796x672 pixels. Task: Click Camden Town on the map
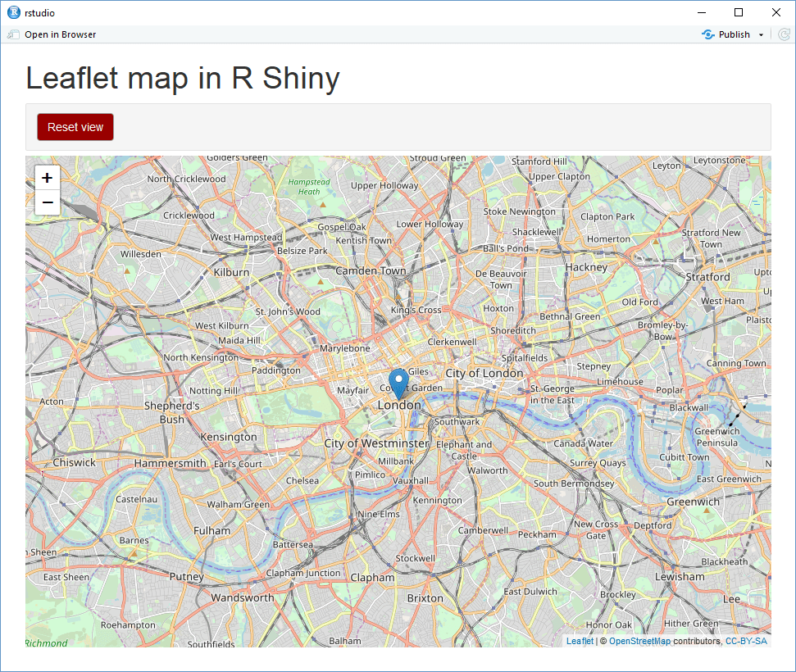[371, 270]
